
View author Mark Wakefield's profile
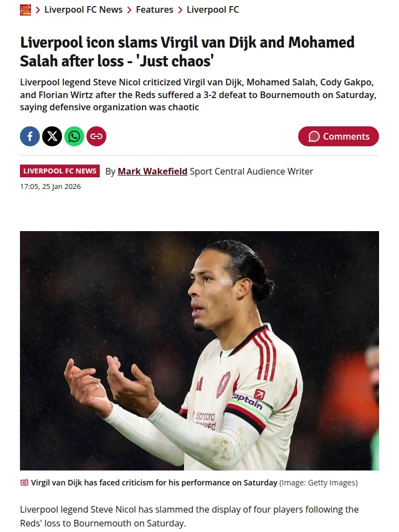coord(152,171)
